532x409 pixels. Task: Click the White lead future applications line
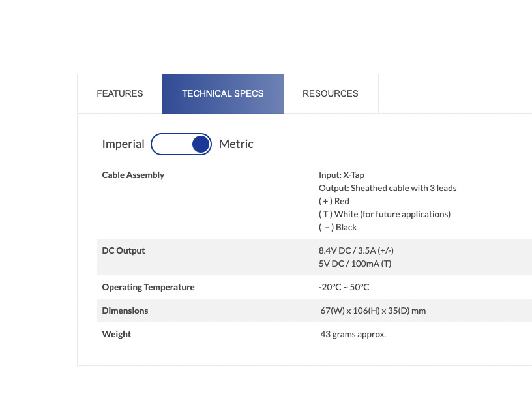[x=385, y=214]
